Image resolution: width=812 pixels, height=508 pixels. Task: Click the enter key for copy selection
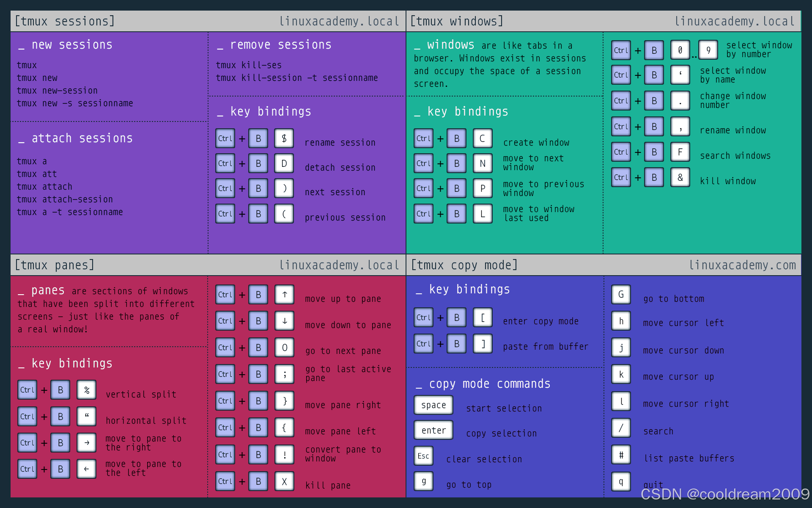click(433, 430)
